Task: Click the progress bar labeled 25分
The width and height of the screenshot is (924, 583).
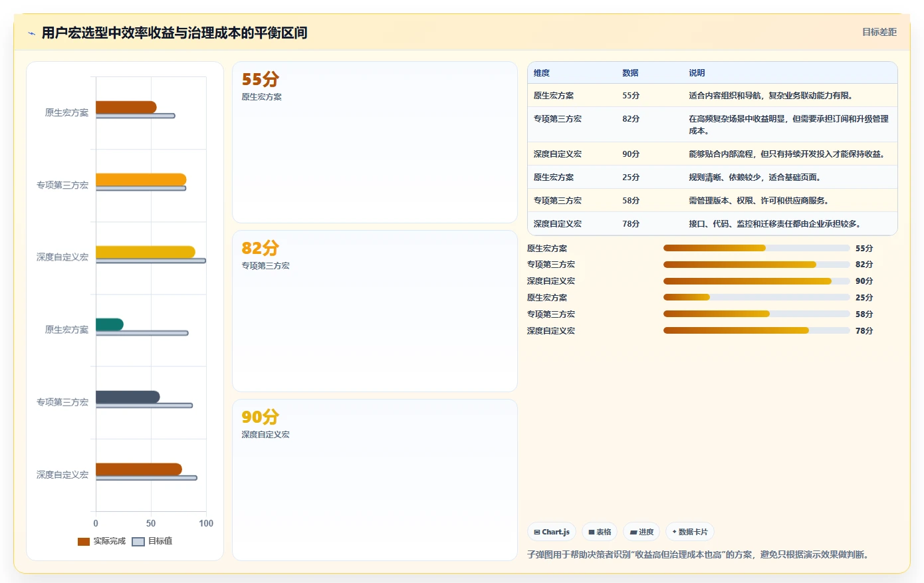Action: click(x=756, y=297)
